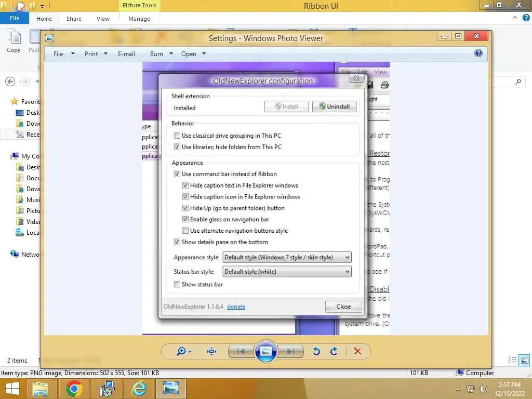Click the volume speaker tray icon
The image size is (532, 399).
tap(483, 389)
